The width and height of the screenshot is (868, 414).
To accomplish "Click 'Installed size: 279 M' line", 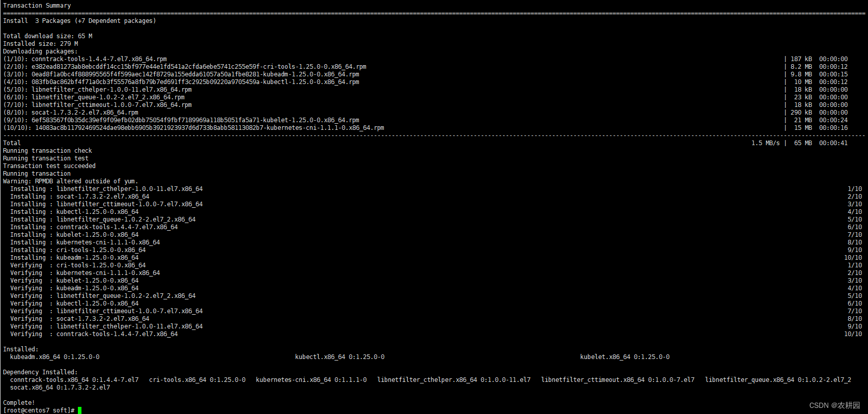I will pyautogui.click(x=41, y=44).
